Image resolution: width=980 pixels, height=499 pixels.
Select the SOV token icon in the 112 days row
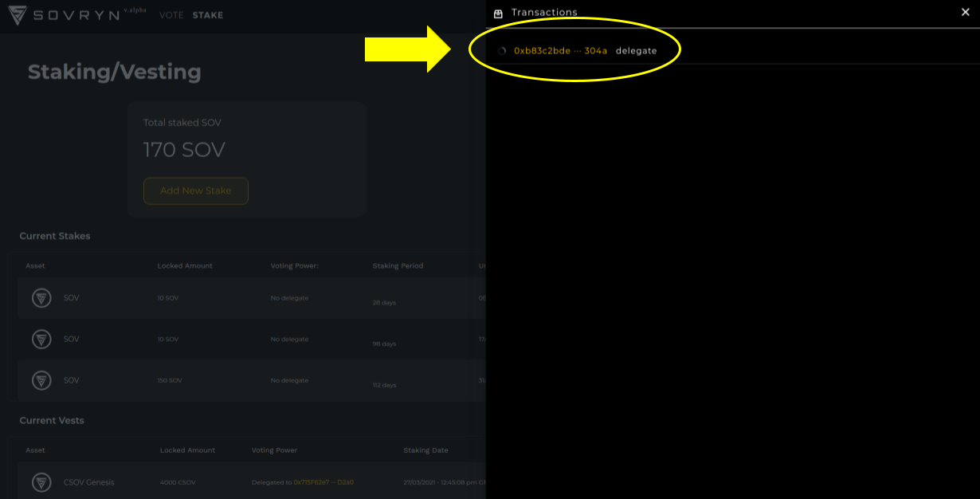(x=41, y=381)
